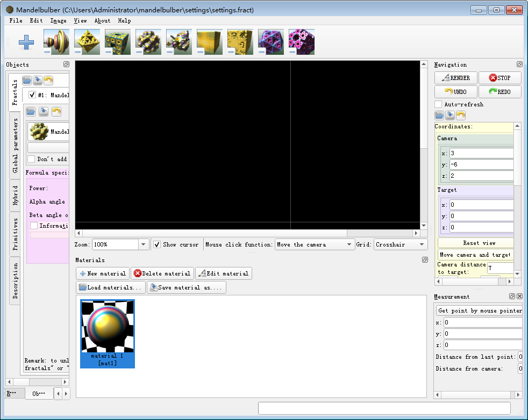Click the save icon in Fractals tab top row
This screenshot has width=528, height=420.
point(38,80)
